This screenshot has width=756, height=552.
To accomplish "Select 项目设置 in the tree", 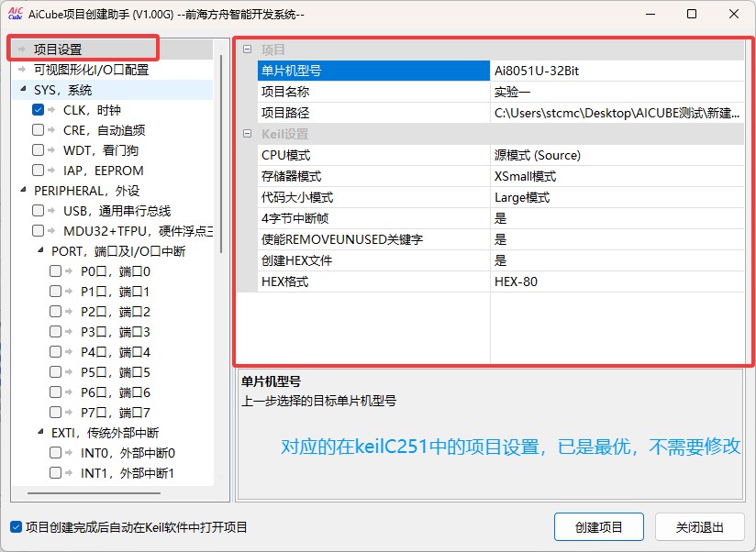I will tap(58, 50).
